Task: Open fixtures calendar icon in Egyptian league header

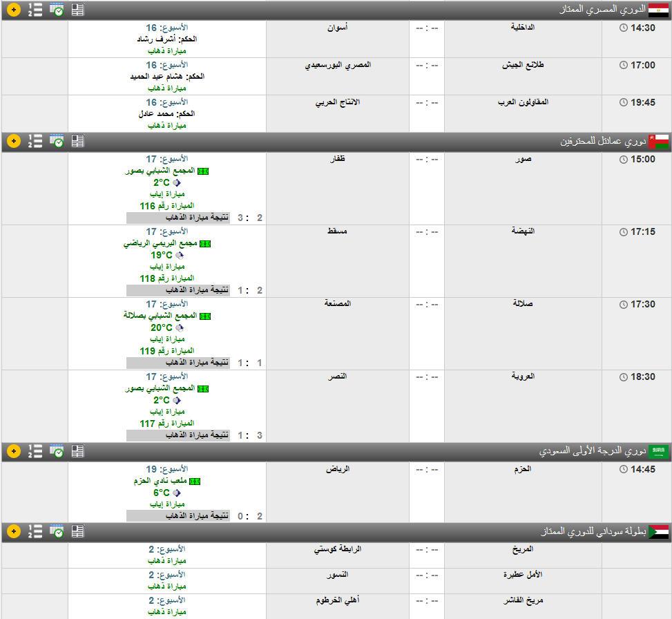Action: (57, 10)
